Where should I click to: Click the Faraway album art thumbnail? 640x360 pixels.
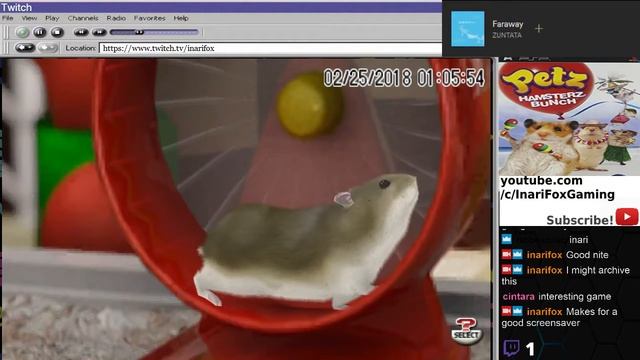click(x=468, y=29)
